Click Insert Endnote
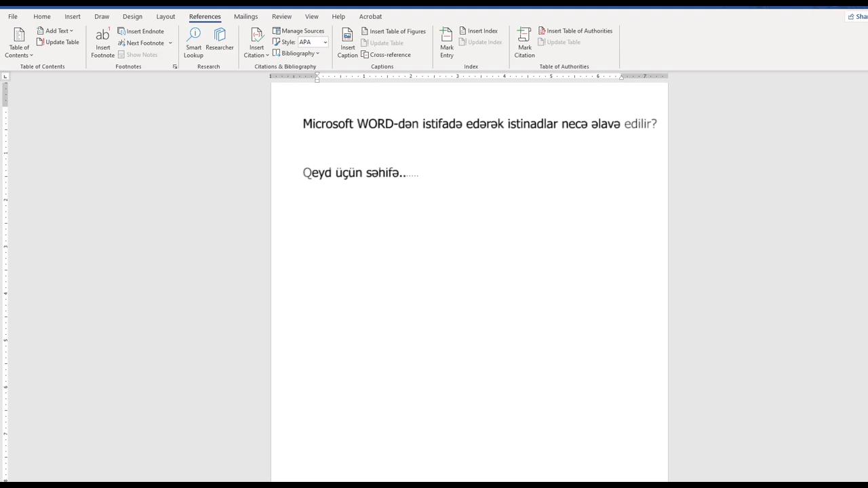 coord(140,31)
